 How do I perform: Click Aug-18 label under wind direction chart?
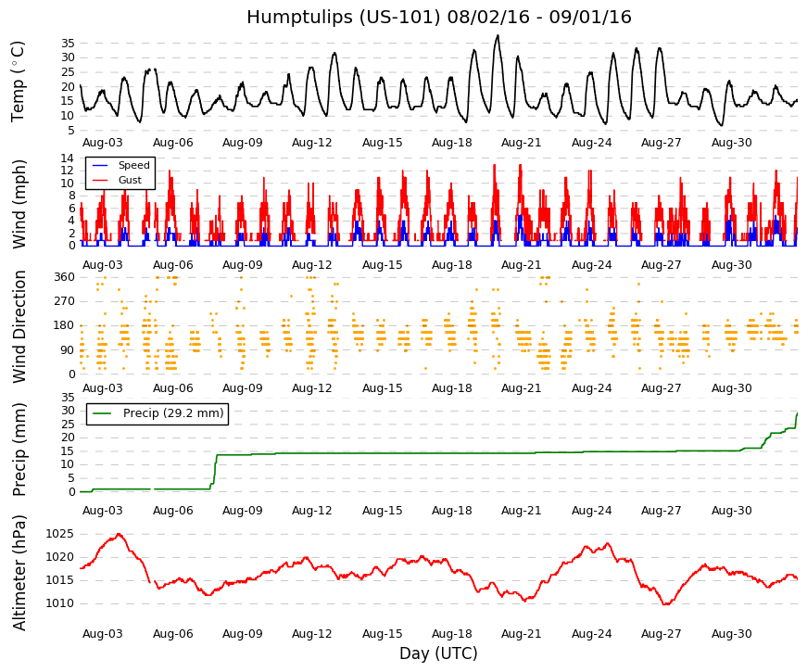coord(451,388)
